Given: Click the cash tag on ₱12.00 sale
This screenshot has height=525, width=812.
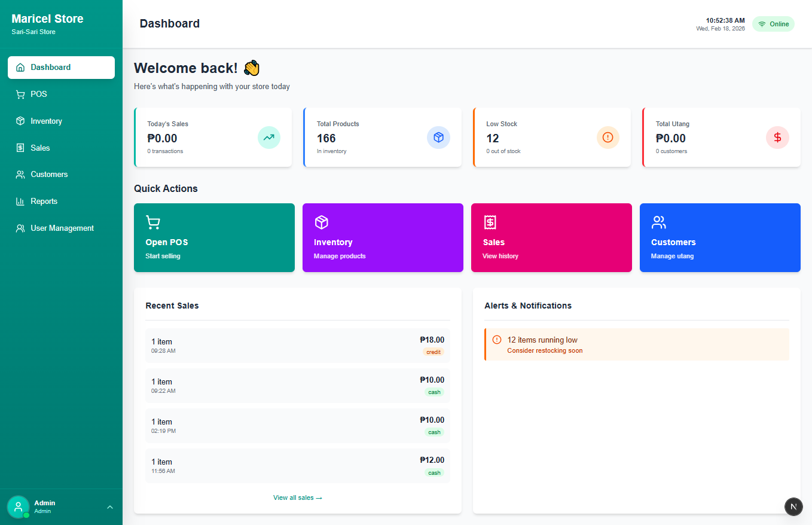Looking at the screenshot, I should [434, 473].
